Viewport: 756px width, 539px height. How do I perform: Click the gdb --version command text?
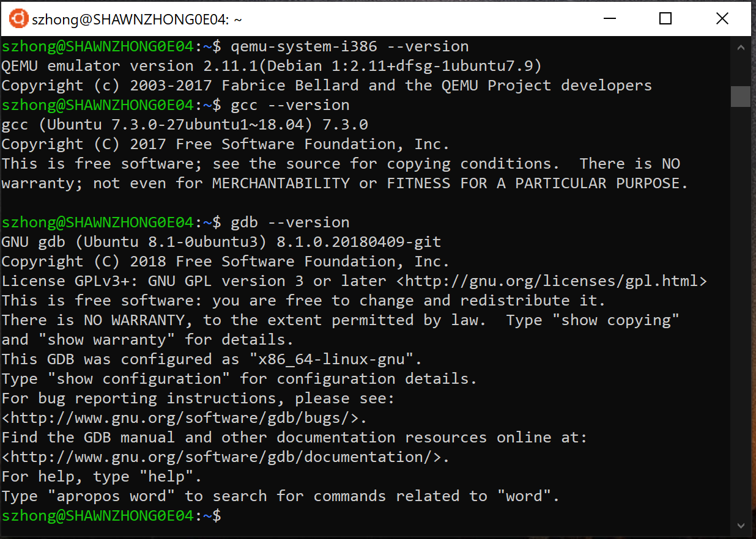290,222
